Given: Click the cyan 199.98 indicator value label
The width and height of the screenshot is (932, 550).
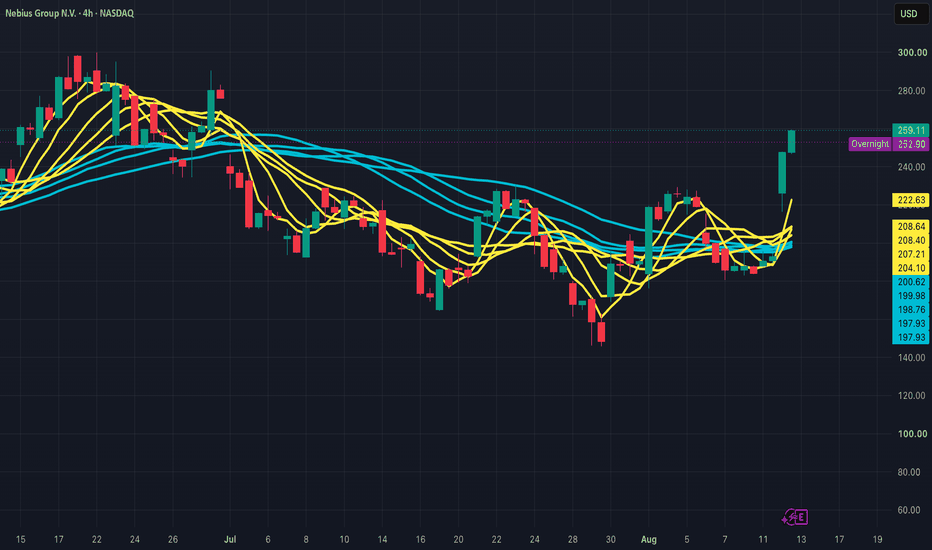Looking at the screenshot, I should (x=911, y=296).
